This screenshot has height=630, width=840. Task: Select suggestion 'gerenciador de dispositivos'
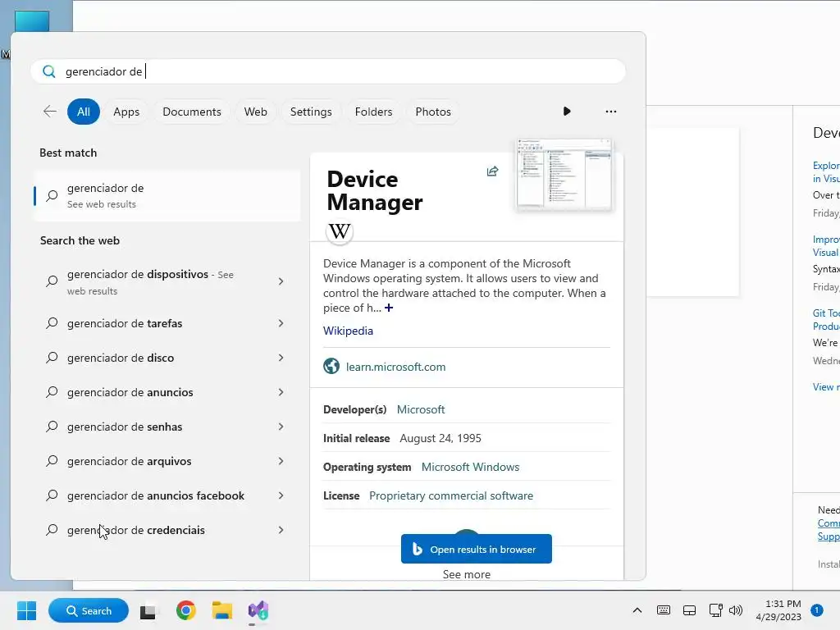[x=167, y=282]
